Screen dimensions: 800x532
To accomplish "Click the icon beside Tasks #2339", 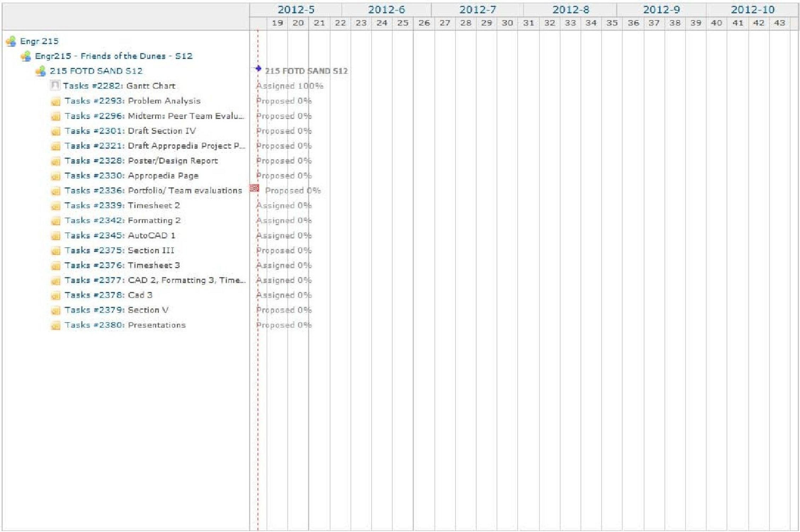I will click(x=56, y=206).
